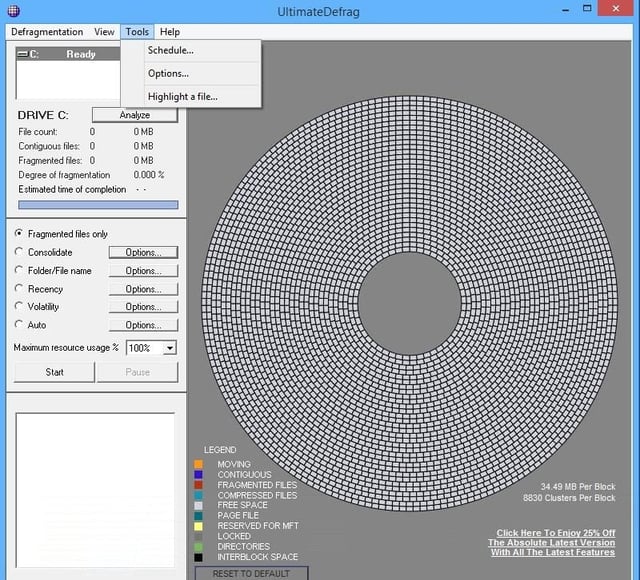Click the DIRECTORIES green swatch

(x=198, y=547)
